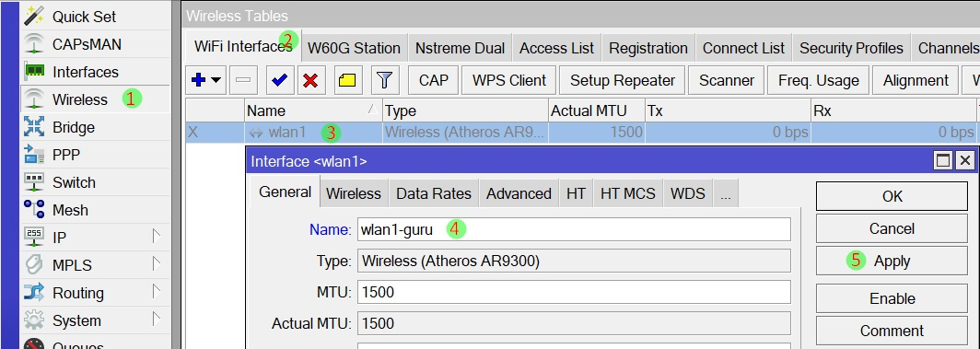The width and height of the screenshot is (980, 349).
Task: Click the minus remove icon
Action: coord(243,80)
